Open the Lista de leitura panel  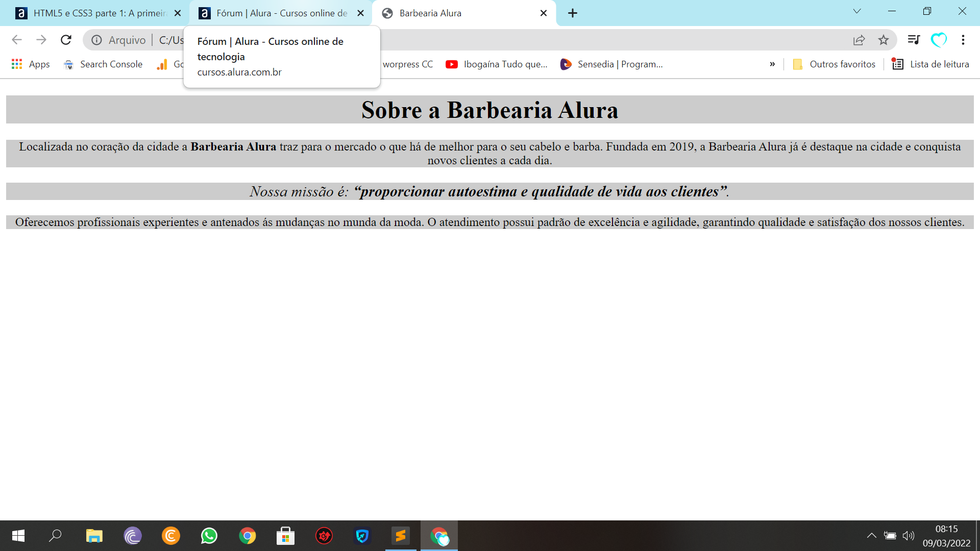(930, 64)
